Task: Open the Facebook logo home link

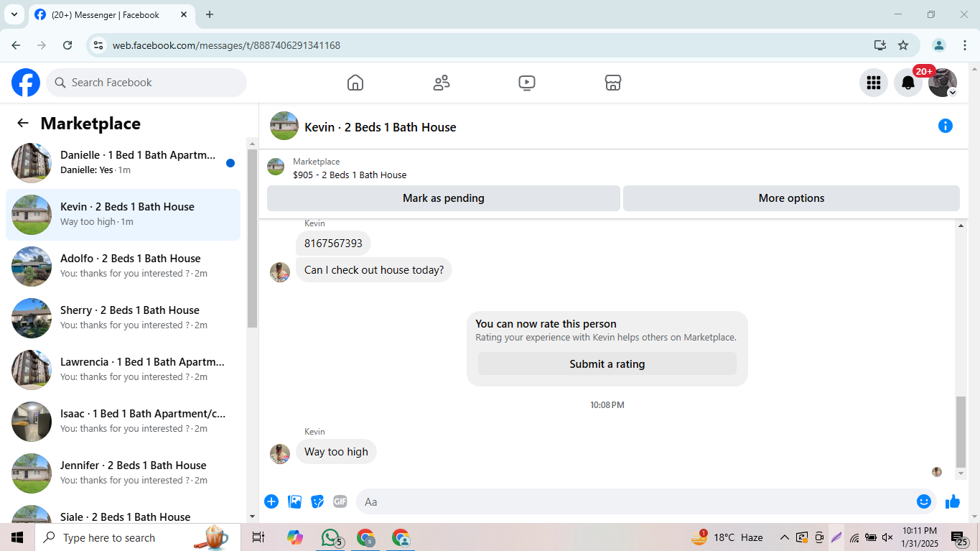Action: click(x=26, y=83)
